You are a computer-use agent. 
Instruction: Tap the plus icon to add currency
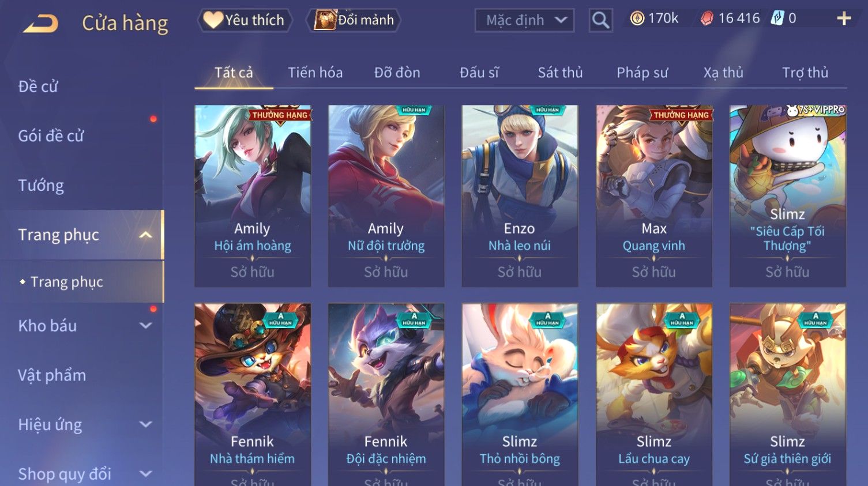coord(844,18)
